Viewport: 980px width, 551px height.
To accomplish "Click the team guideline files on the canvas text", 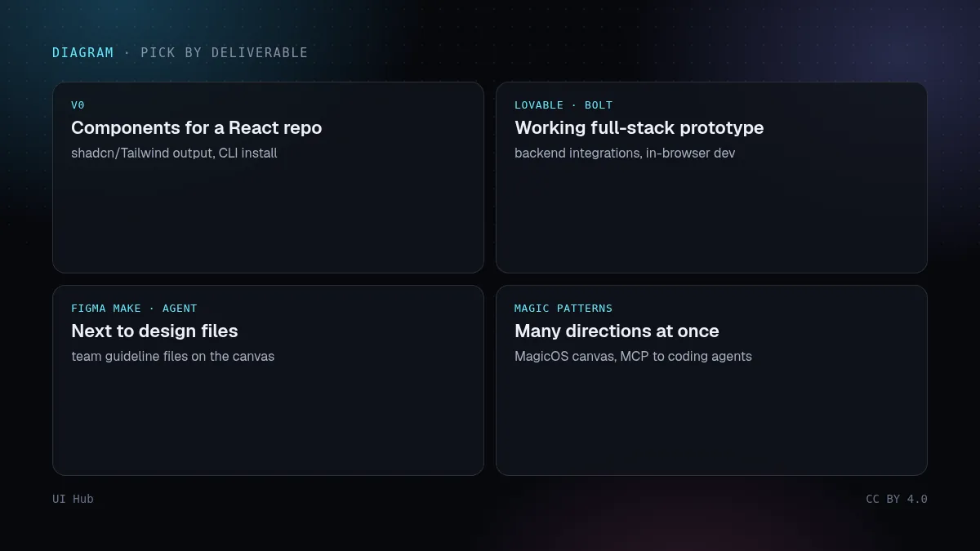I will pos(173,357).
